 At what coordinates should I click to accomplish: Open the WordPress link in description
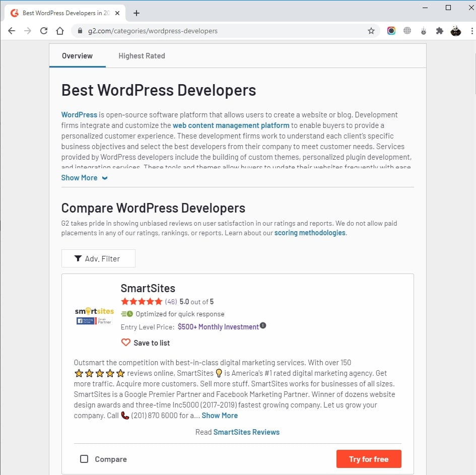[79, 115]
